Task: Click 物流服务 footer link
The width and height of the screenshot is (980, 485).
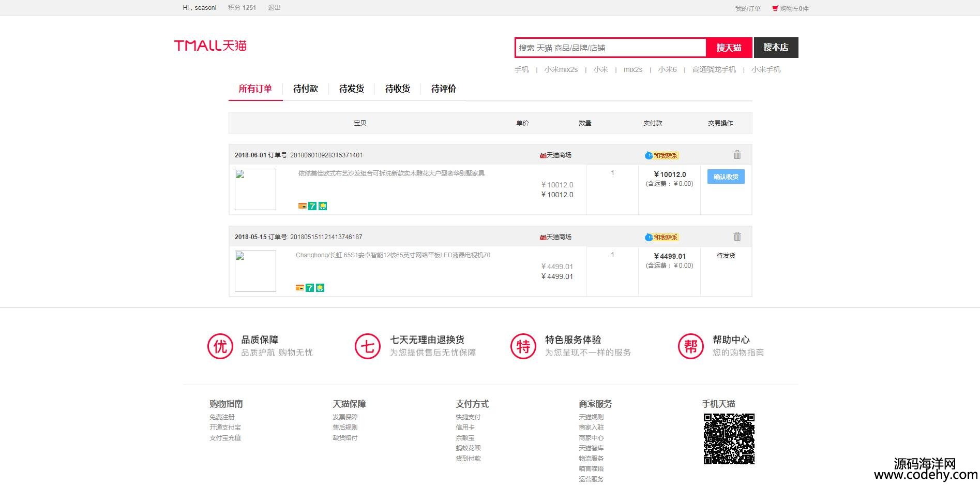Action: 591,459
